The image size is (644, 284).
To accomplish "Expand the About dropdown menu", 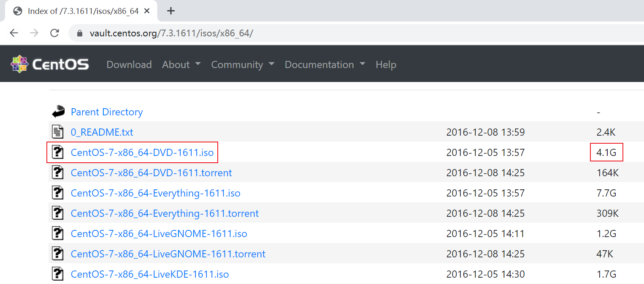I will click(181, 65).
